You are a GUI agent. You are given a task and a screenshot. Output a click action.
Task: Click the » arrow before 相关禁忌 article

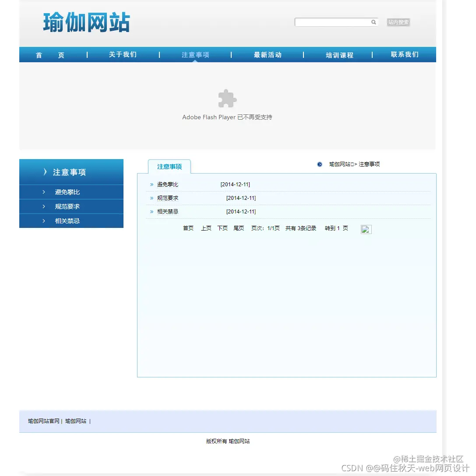point(151,212)
